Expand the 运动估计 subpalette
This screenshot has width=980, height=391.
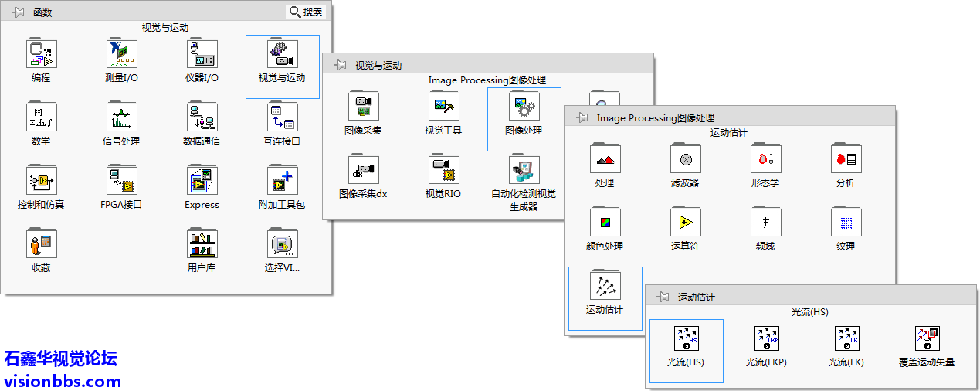point(605,287)
